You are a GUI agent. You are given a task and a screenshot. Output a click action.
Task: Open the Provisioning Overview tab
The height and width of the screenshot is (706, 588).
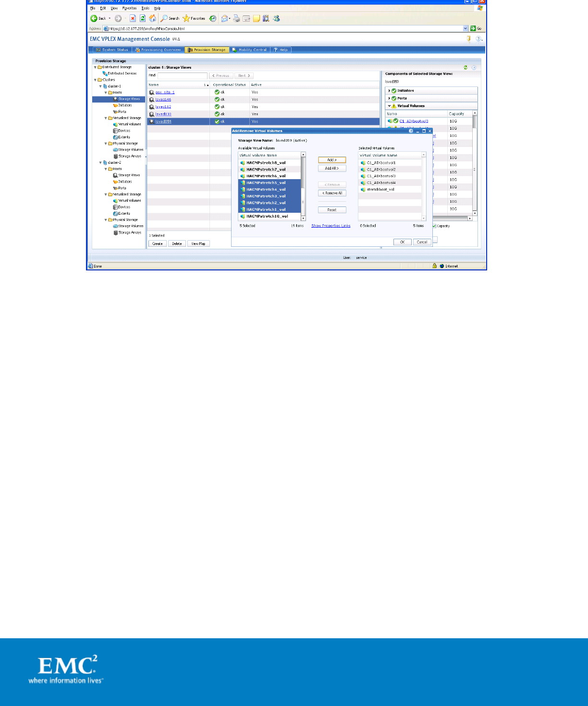[x=158, y=50]
